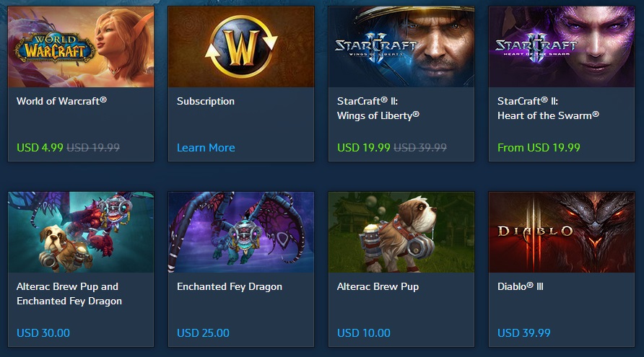644x357 pixels.
Task: Select the Alterac Brew Pup pet image
Action: coord(401,232)
